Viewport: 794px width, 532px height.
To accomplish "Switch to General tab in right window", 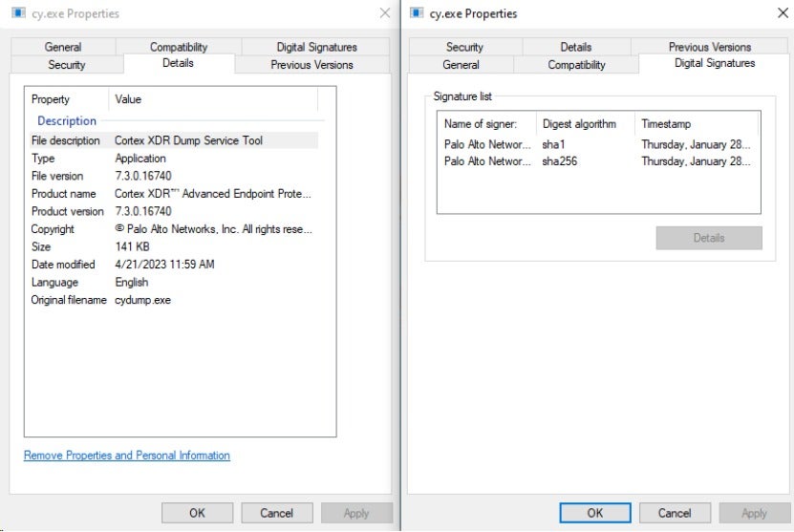I will (461, 65).
